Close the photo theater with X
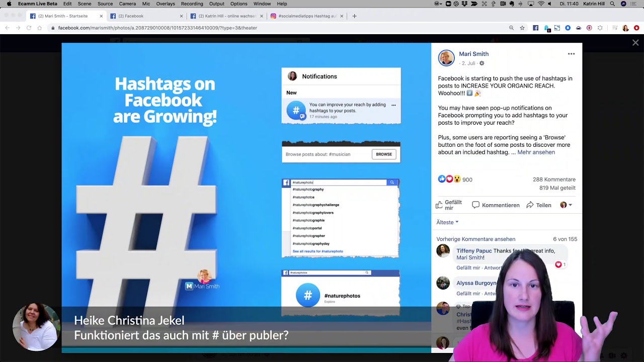 pos(635,43)
